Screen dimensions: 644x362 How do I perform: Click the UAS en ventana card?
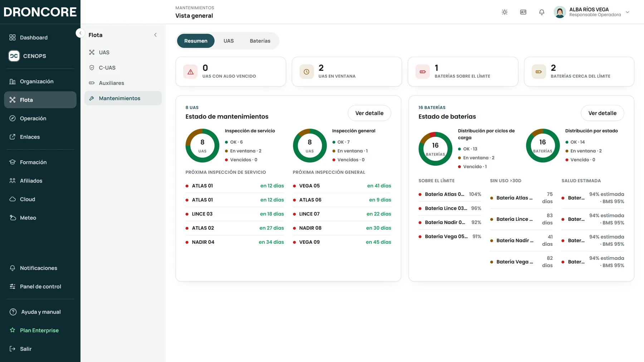click(x=347, y=71)
